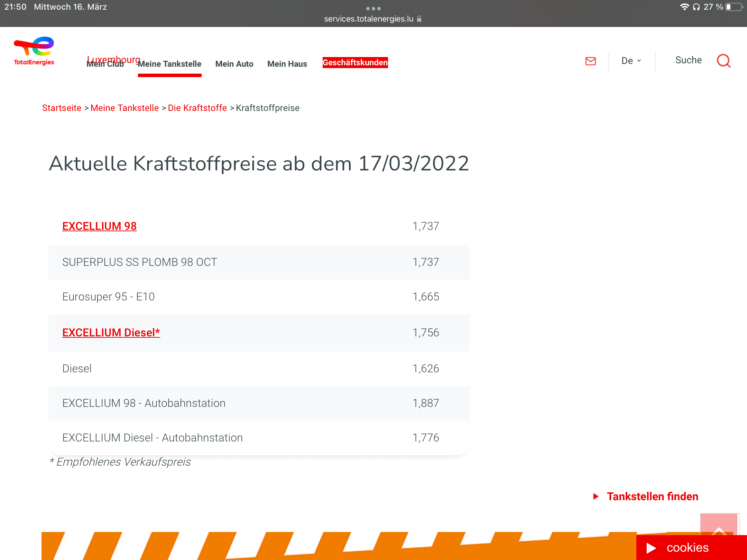Image resolution: width=747 pixels, height=560 pixels.
Task: Click the Geschäftskunden button
Action: tap(355, 63)
